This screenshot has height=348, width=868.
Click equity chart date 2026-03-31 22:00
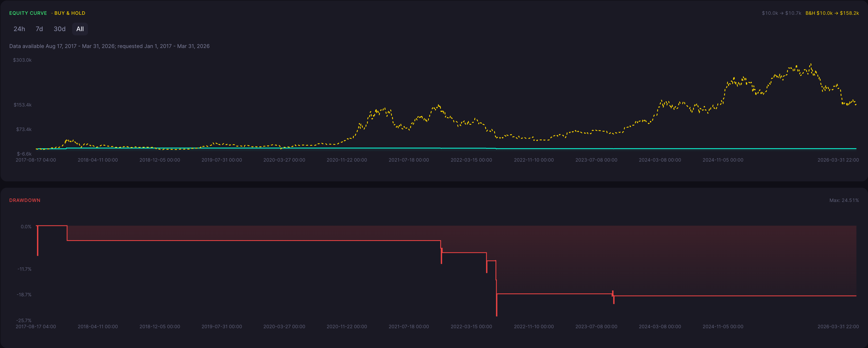pyautogui.click(x=838, y=160)
